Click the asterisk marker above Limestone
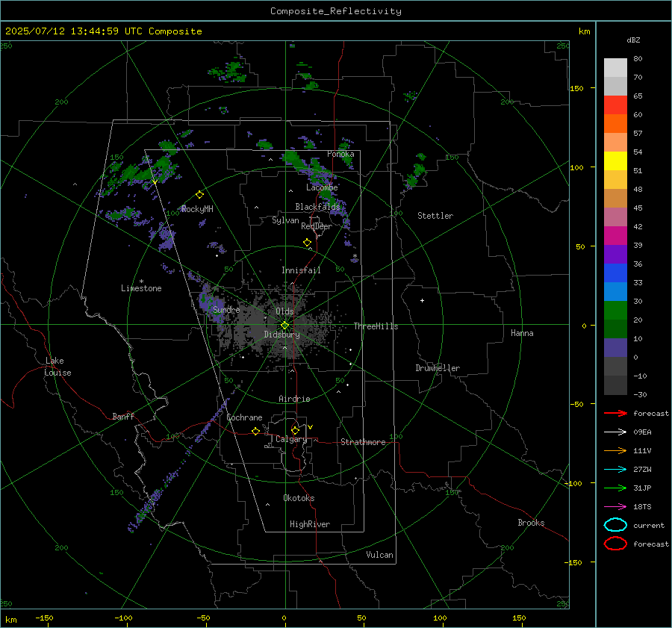The height and width of the screenshot is (628, 672). tap(141, 282)
